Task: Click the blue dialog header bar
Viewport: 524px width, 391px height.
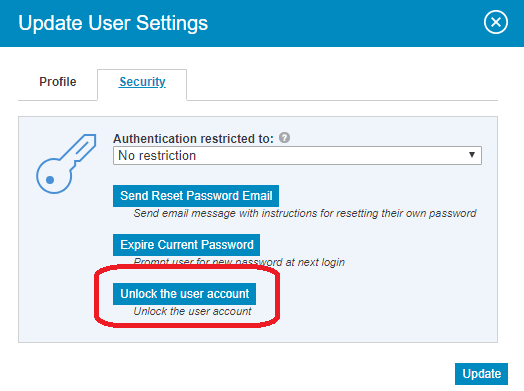Action: coord(262,23)
